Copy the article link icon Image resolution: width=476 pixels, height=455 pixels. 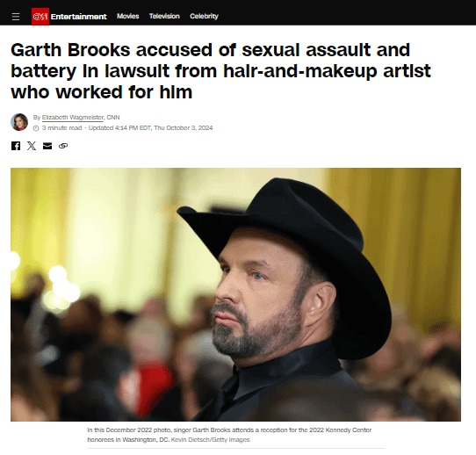click(63, 146)
